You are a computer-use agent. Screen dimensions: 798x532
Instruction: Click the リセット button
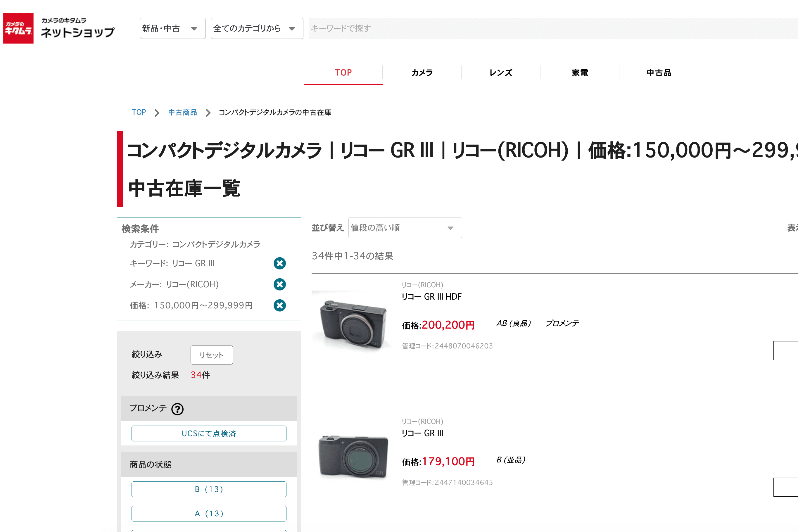point(211,355)
